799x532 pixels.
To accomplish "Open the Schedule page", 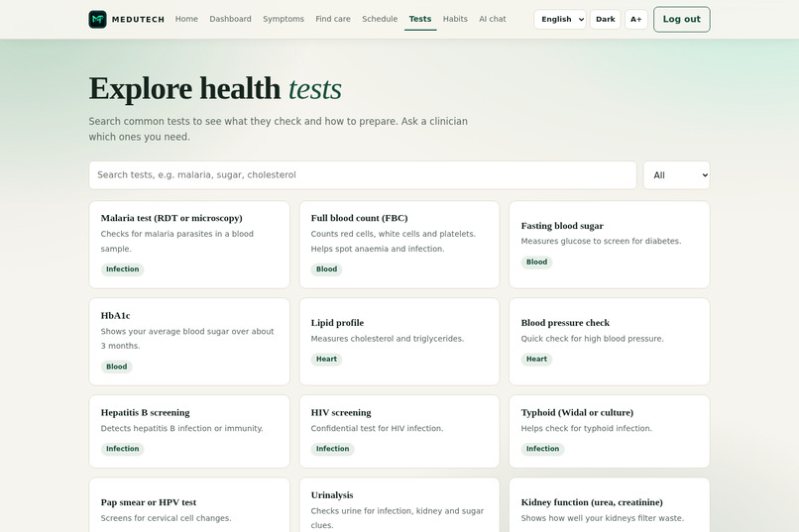I will click(x=380, y=19).
